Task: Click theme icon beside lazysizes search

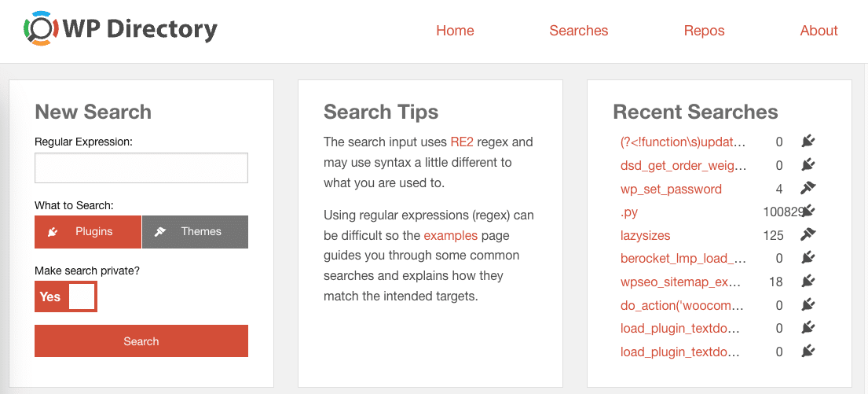Action: coord(808,235)
